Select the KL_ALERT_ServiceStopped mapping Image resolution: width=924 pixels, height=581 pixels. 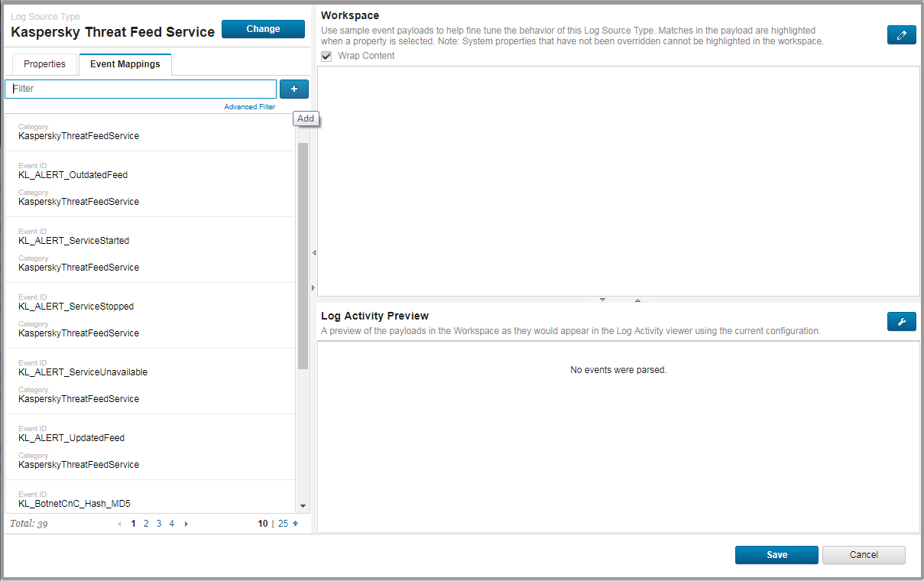(x=150, y=316)
